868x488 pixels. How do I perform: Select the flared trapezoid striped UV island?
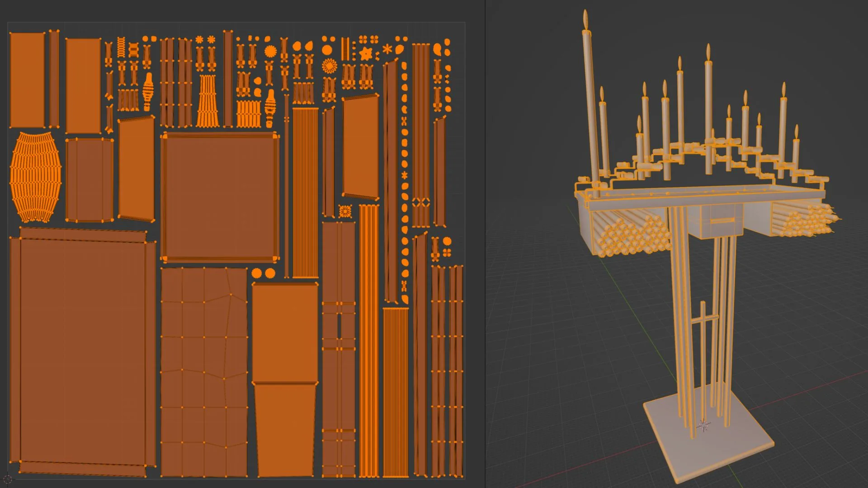tap(208, 101)
